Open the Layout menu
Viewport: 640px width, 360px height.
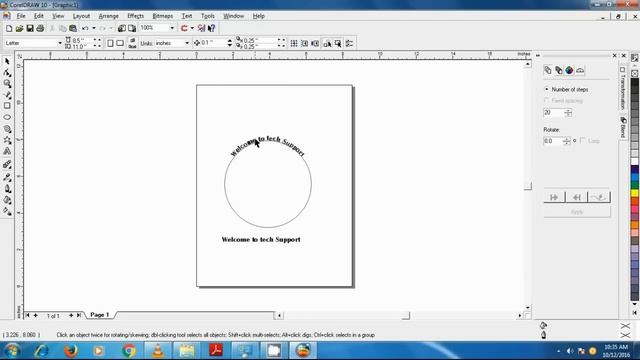tap(81, 16)
